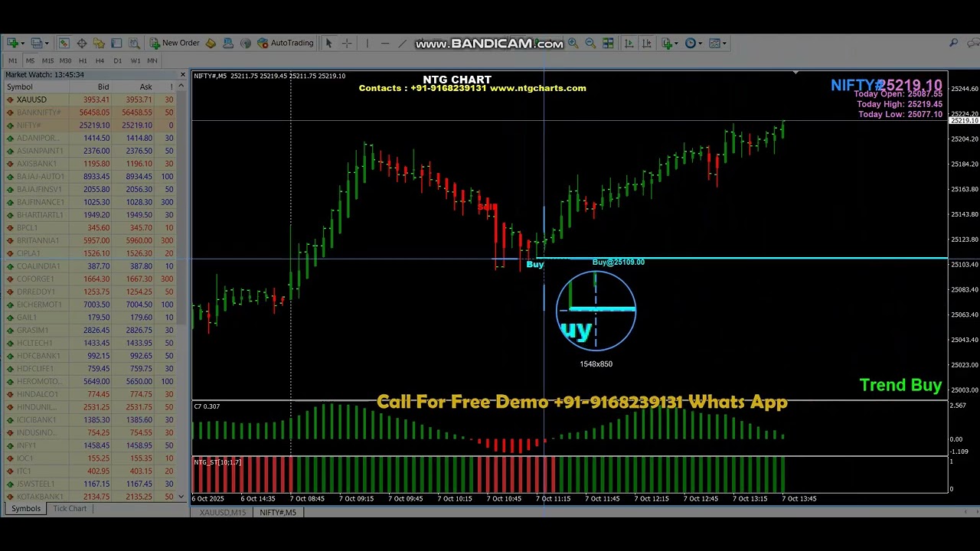Toggle Auto Scroll chart icon
The width and height of the screenshot is (980, 551).
pos(629,43)
